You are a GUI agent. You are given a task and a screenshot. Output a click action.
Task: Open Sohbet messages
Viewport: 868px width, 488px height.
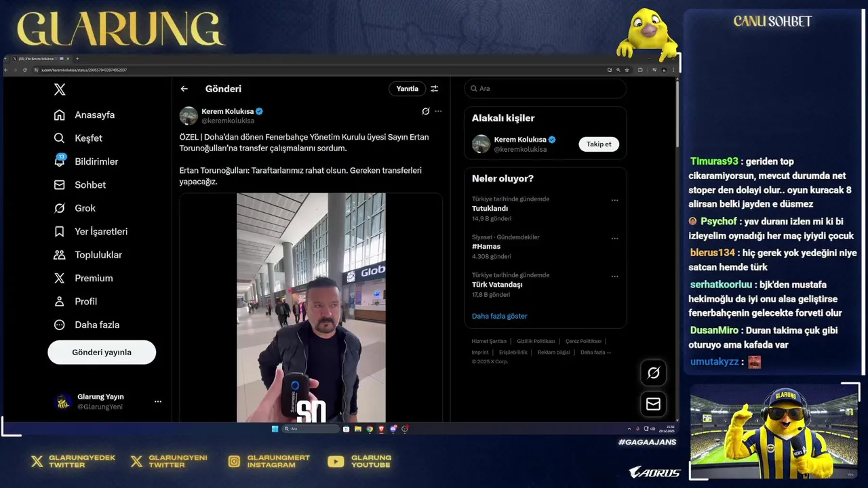point(80,185)
